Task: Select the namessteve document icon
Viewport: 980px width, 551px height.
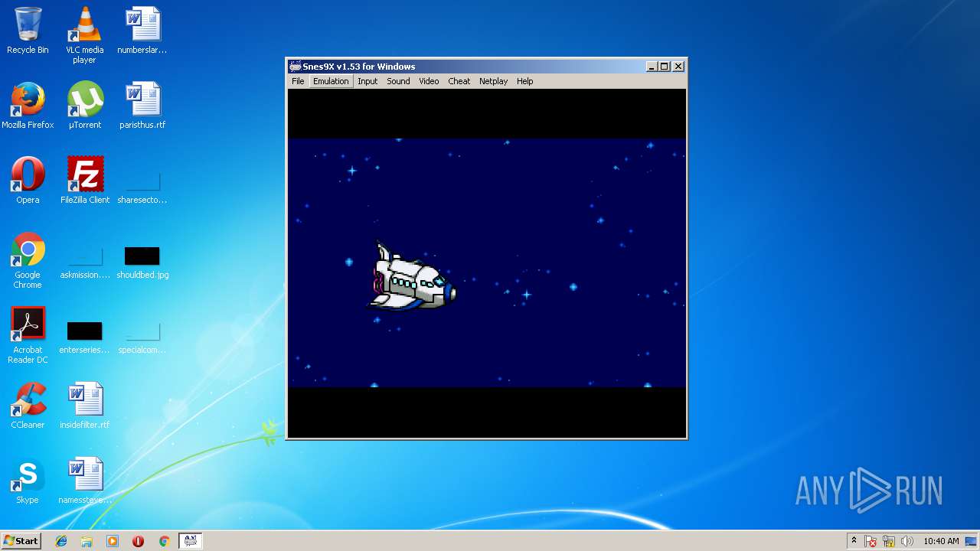Action: point(84,481)
